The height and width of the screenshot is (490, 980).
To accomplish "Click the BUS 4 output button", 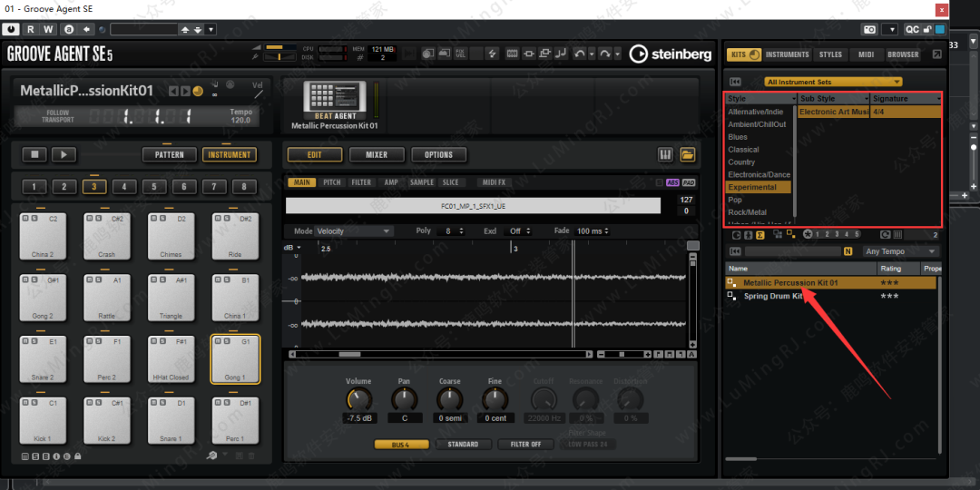I will 402,445.
